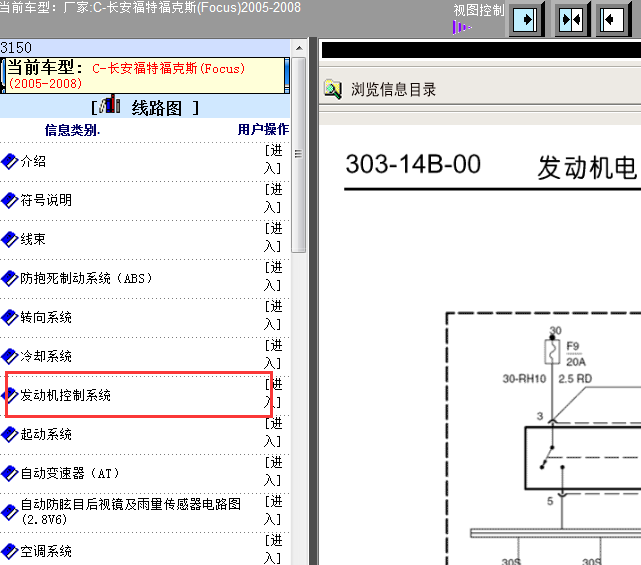Image resolution: width=641 pixels, height=565 pixels.
Task: Click the left list scrollbar up arrow
Action: pos(299,48)
